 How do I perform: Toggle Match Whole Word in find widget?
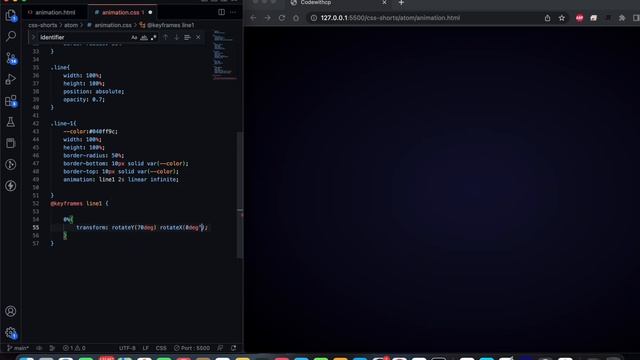(144, 37)
